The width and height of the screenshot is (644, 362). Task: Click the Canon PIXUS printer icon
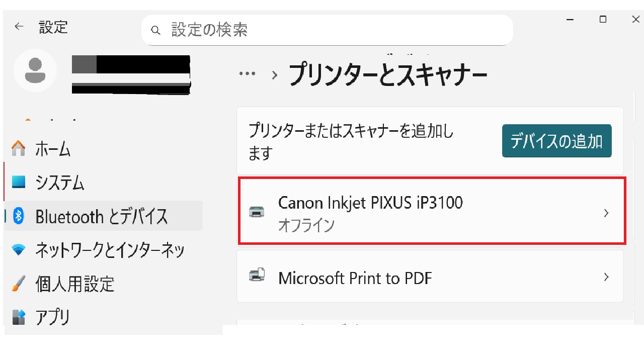point(257,212)
